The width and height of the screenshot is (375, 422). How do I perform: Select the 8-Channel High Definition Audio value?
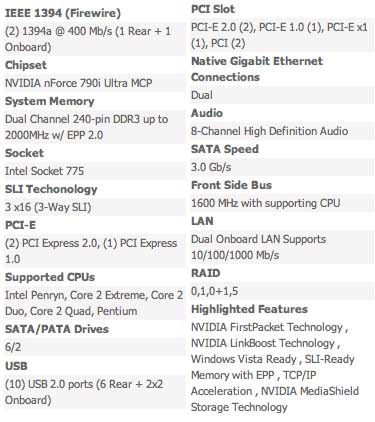click(x=270, y=131)
